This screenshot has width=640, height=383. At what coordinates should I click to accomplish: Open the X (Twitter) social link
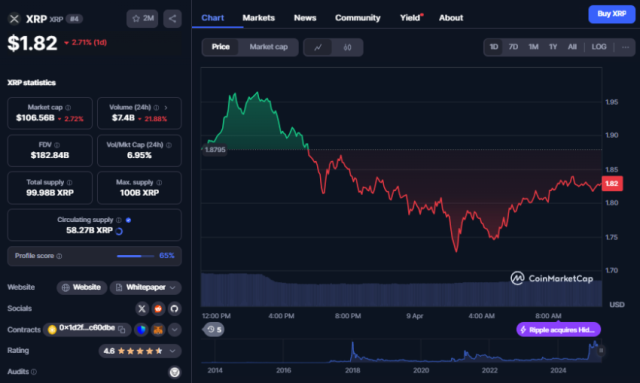[142, 309]
